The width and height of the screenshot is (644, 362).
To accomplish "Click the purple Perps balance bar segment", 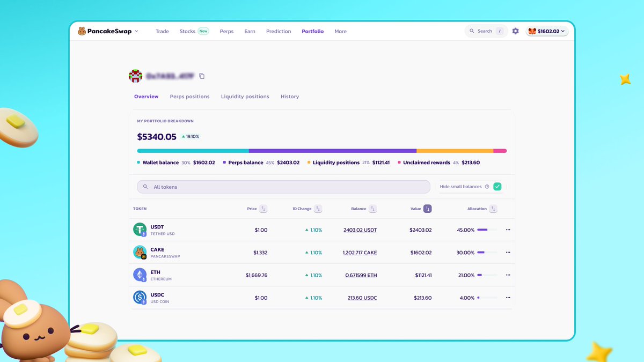I will coord(333,151).
